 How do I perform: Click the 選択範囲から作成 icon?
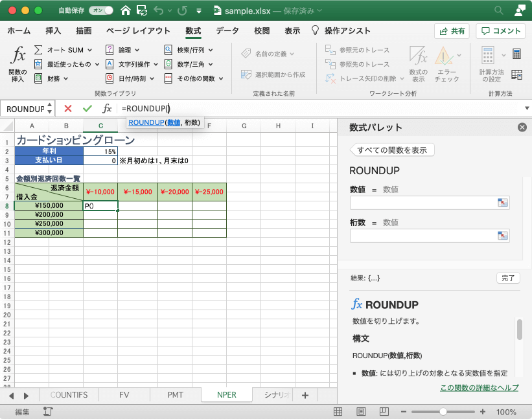coord(246,74)
